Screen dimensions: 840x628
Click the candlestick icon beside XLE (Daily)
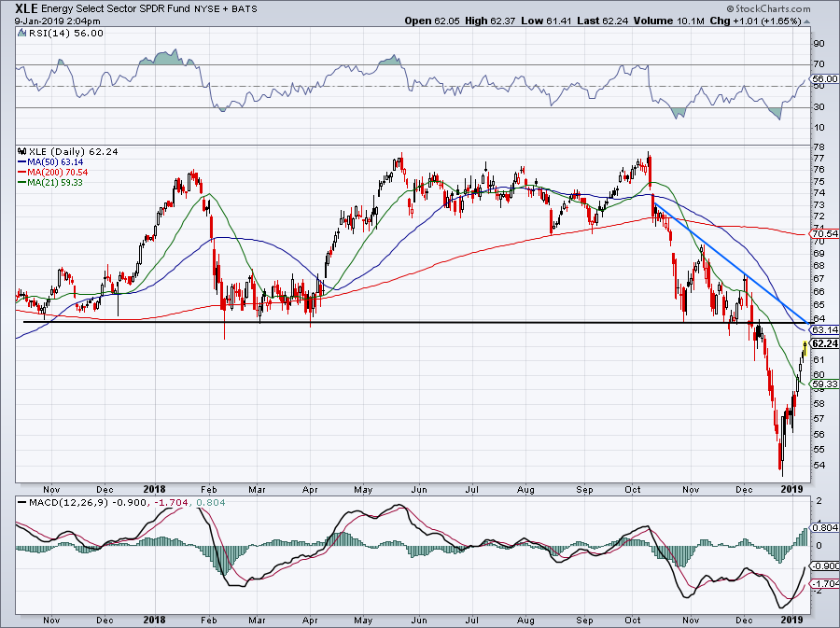(x=22, y=151)
